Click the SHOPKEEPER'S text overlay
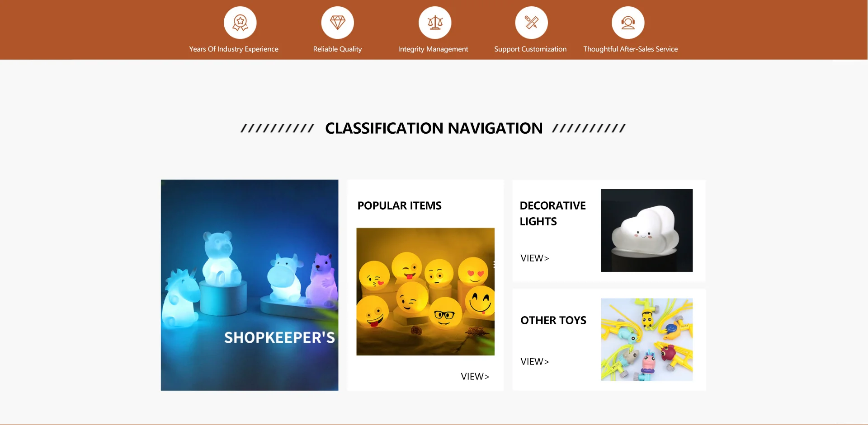The width and height of the screenshot is (868, 425). point(279,337)
